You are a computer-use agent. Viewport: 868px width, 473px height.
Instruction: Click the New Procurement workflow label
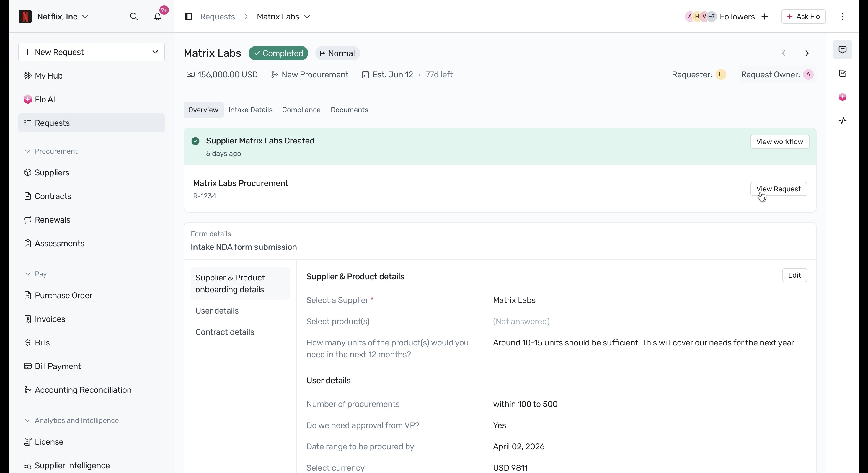pyautogui.click(x=315, y=74)
